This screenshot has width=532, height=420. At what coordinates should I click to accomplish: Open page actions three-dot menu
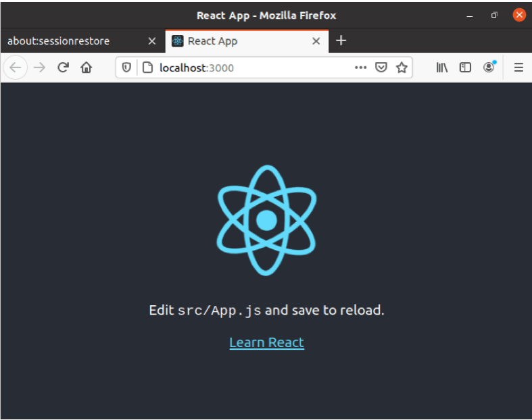pos(361,68)
